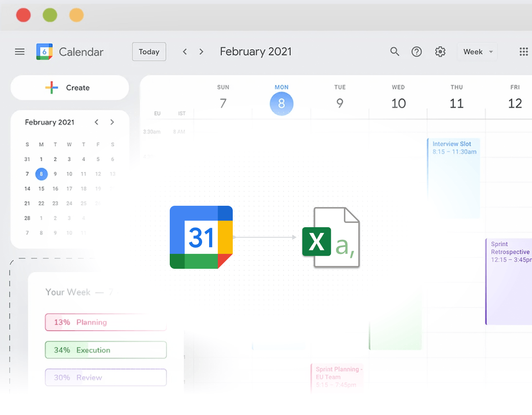
Task: Select the Excel file icon
Action: click(331, 237)
